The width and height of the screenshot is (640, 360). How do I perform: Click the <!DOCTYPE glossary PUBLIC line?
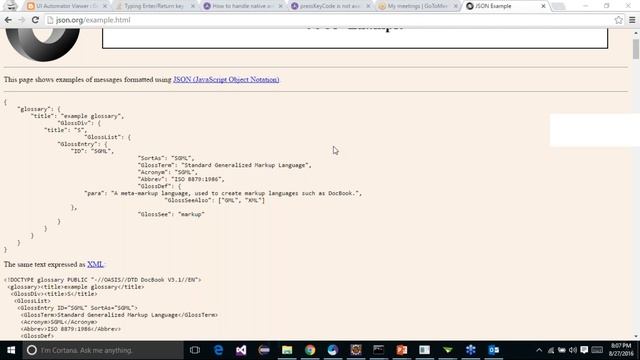[x=102, y=280]
